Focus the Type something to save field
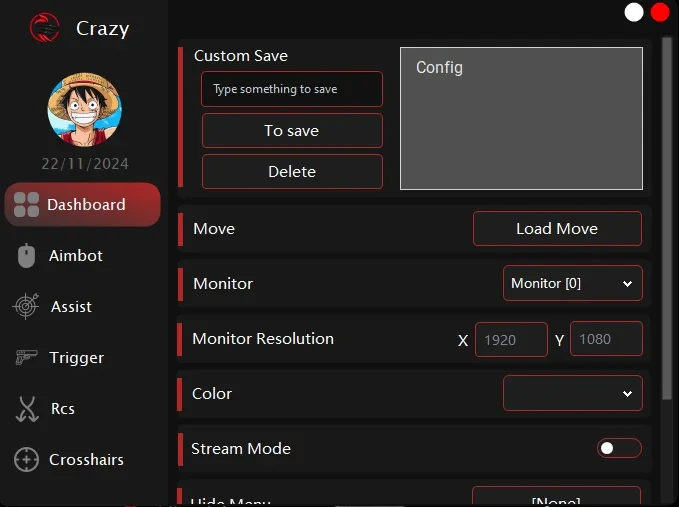679x507 pixels. (292, 89)
